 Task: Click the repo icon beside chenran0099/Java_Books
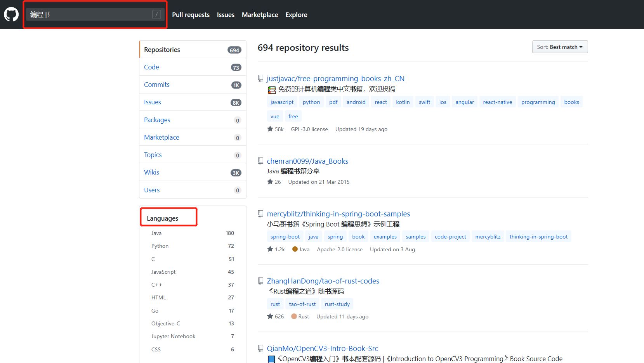coord(260,161)
